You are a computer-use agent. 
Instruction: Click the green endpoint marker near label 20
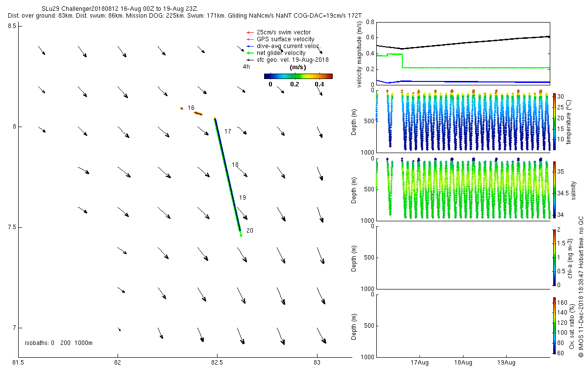241,236
